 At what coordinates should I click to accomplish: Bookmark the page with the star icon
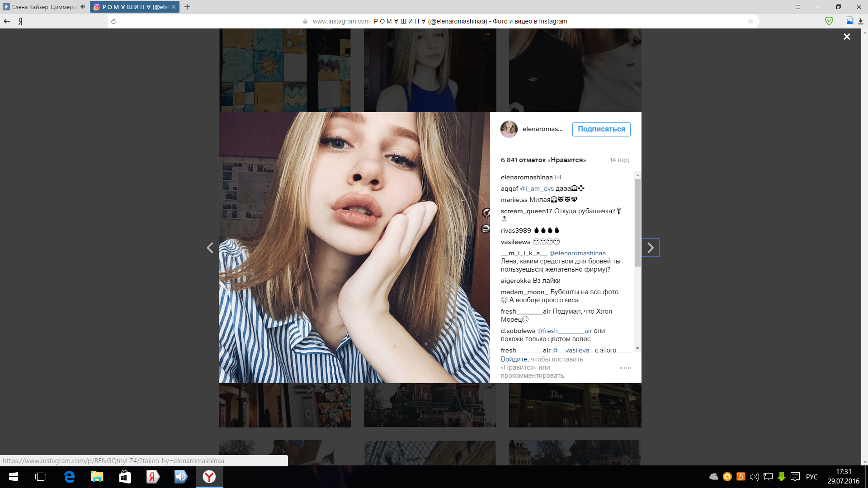pyautogui.click(x=750, y=21)
